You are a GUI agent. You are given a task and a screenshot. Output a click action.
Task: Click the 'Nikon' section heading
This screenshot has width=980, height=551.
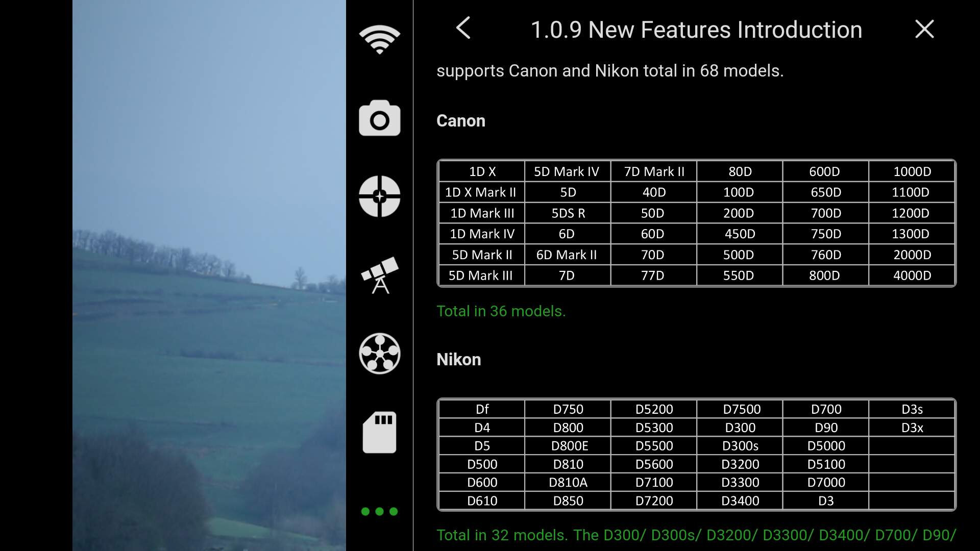(x=458, y=360)
